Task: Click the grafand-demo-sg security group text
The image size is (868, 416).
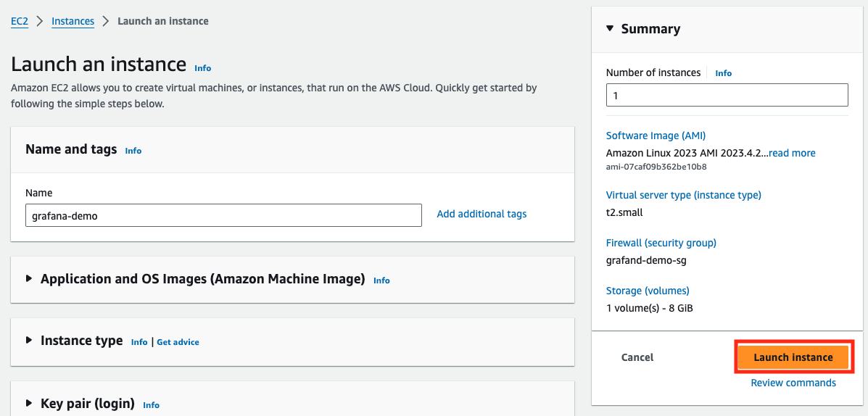Action: [x=646, y=260]
